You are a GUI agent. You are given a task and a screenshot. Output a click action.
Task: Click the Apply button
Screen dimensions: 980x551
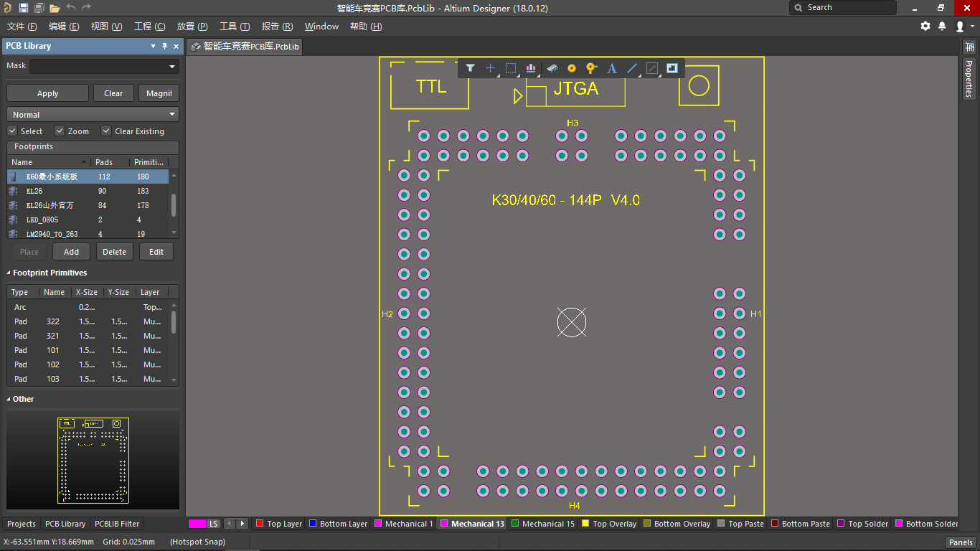click(47, 93)
